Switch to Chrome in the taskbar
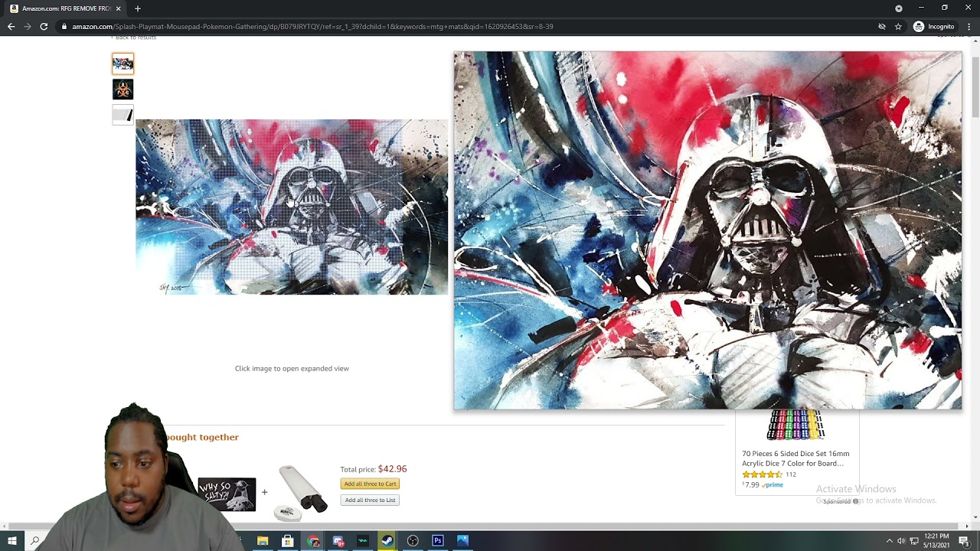980x551 pixels. click(x=313, y=541)
